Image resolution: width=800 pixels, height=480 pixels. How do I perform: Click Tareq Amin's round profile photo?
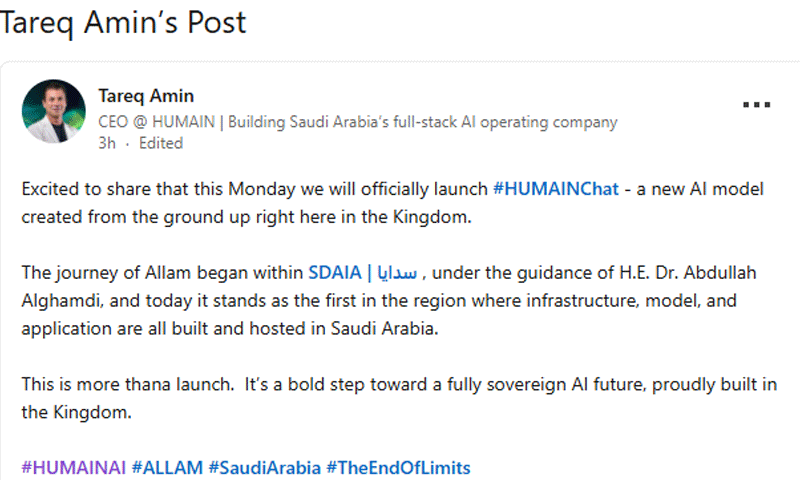(54, 111)
